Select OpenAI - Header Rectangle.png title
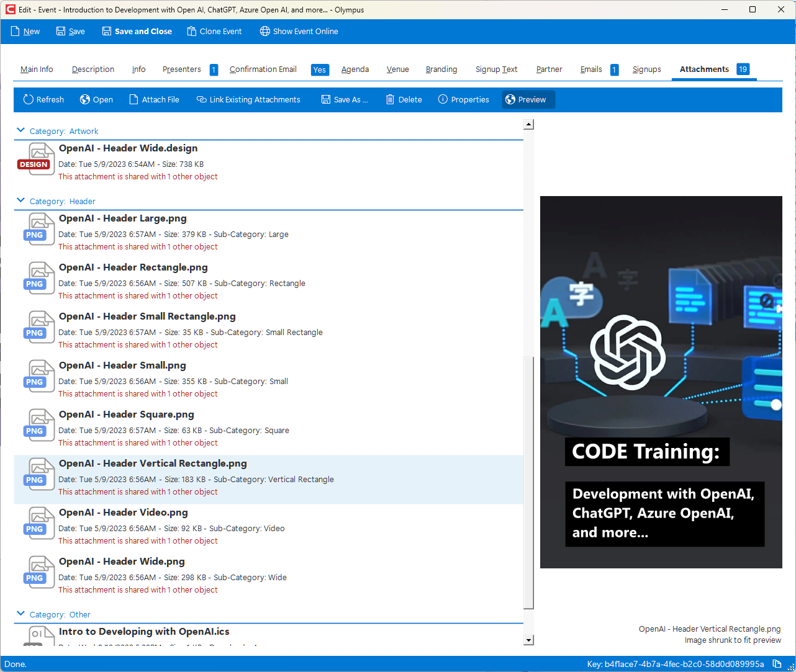 (x=133, y=267)
